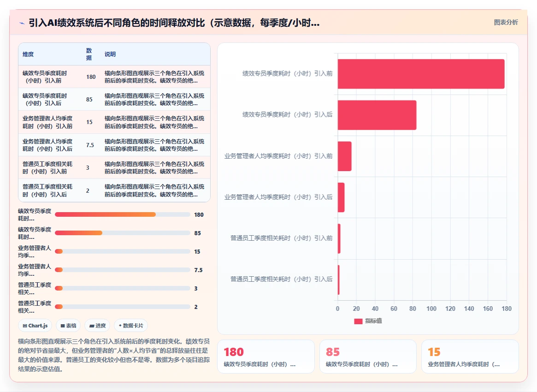Click chart bar for 业务管理者人均季度耗时 引入后
This screenshot has height=392, width=537.
coord(341,197)
